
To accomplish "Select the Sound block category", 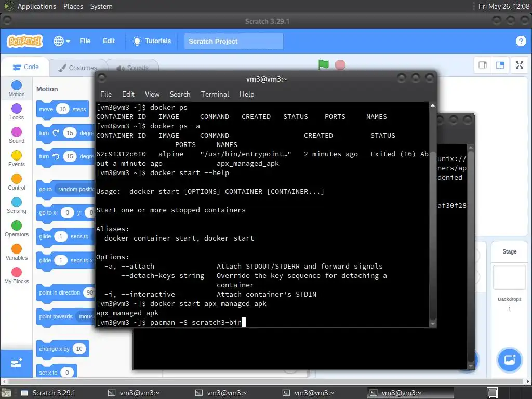I will click(16, 136).
